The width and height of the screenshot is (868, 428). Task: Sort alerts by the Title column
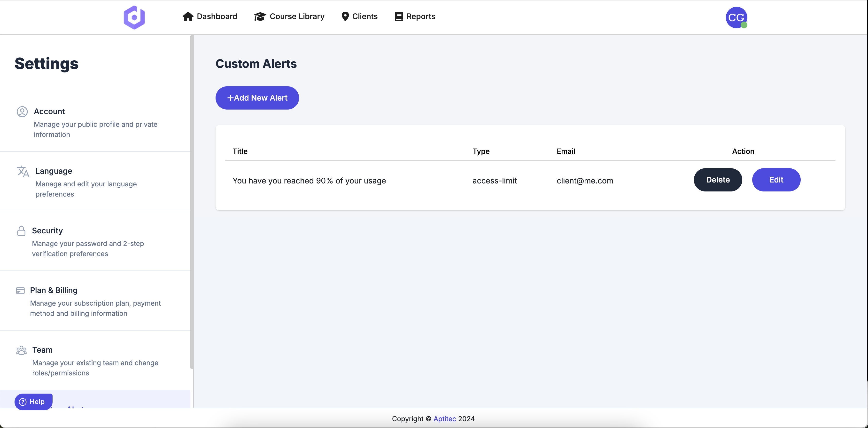240,151
